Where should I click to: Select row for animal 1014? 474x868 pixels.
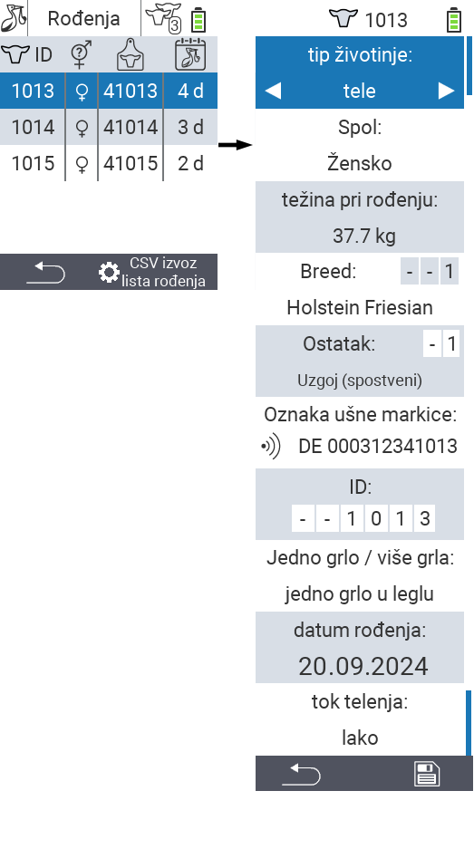[x=109, y=128]
